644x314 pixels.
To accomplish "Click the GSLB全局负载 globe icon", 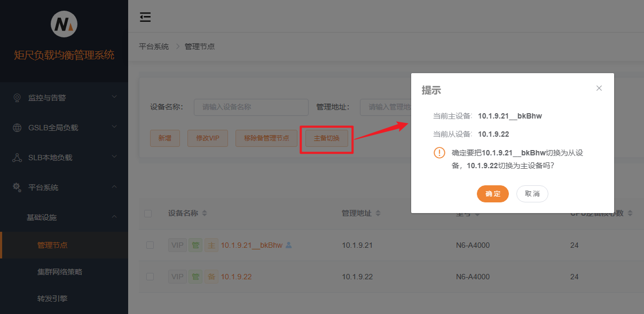I will [17, 128].
